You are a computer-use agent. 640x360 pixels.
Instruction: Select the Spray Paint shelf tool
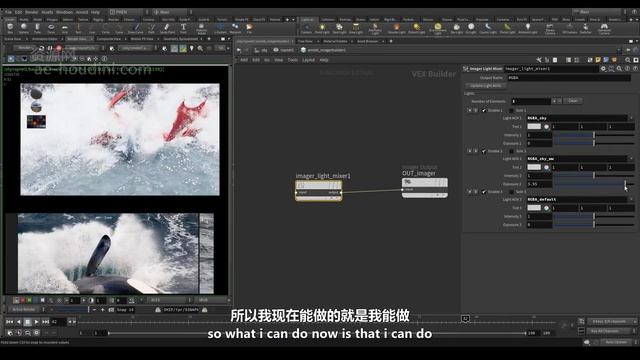(167, 29)
